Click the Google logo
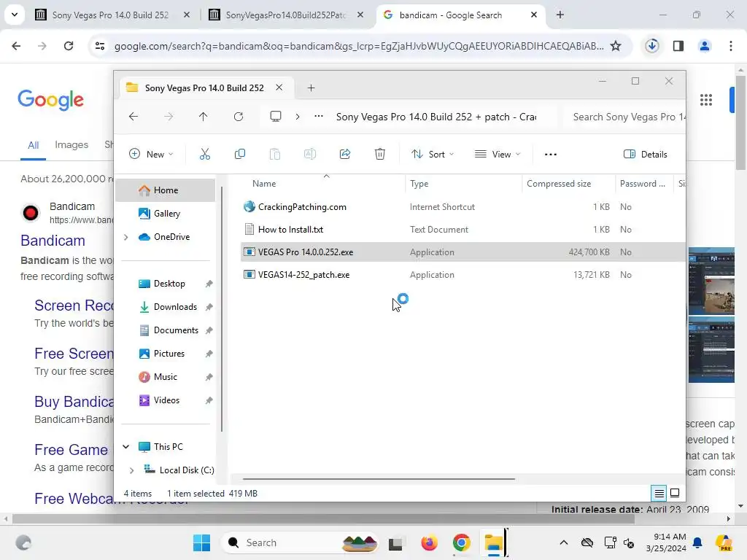The width and height of the screenshot is (747, 560). pyautogui.click(x=50, y=99)
